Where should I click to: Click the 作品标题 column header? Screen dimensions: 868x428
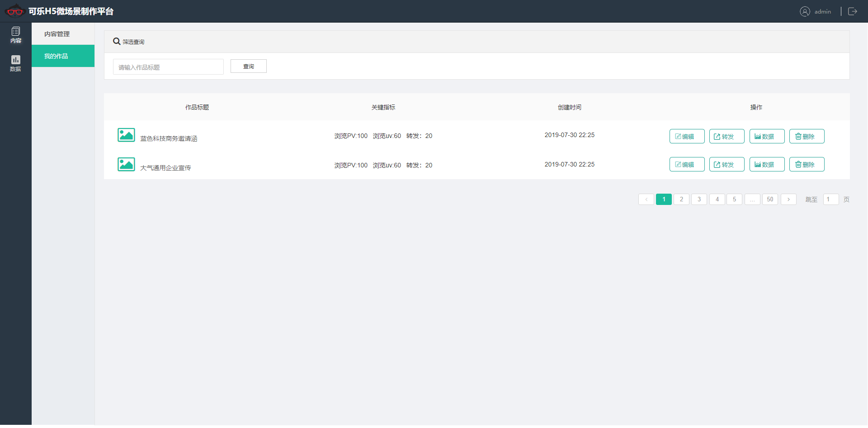click(x=197, y=107)
